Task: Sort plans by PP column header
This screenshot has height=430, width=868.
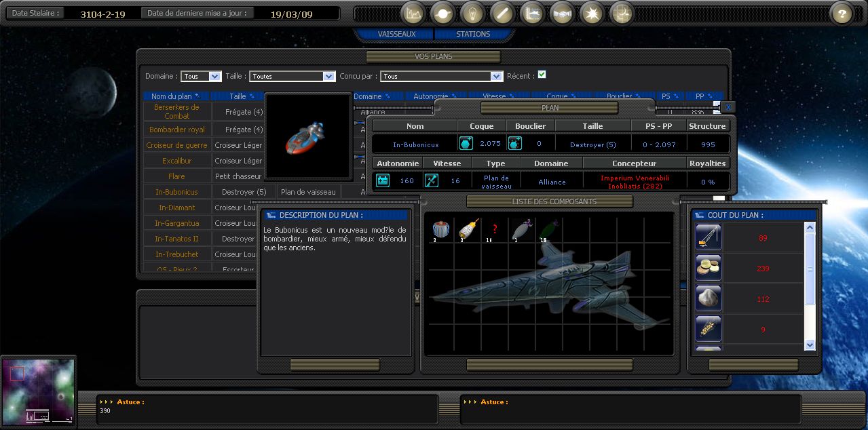Action: pyautogui.click(x=704, y=96)
